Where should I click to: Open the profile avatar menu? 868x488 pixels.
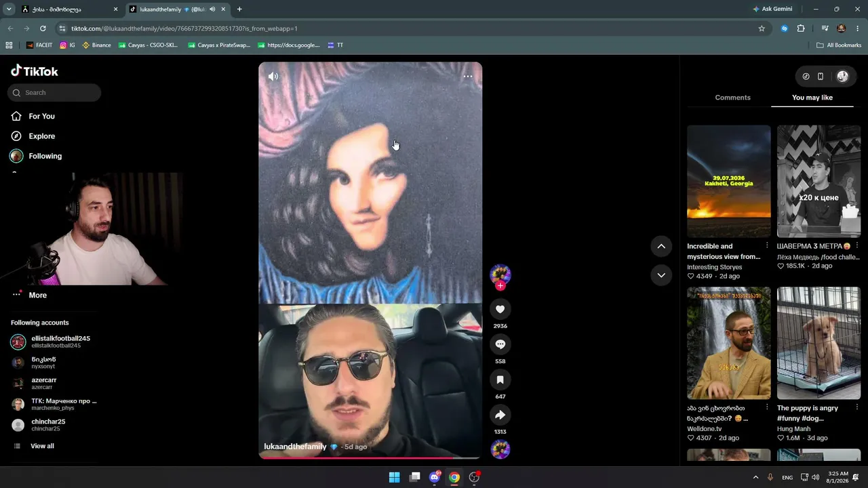[843, 77]
